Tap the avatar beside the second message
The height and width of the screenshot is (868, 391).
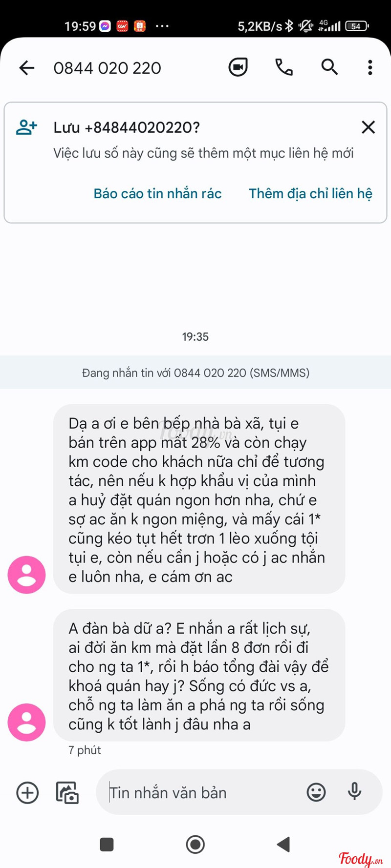[26, 722]
